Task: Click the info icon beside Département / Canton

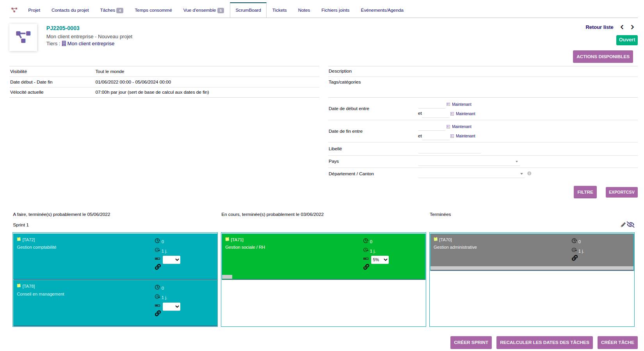Action: pyautogui.click(x=529, y=174)
